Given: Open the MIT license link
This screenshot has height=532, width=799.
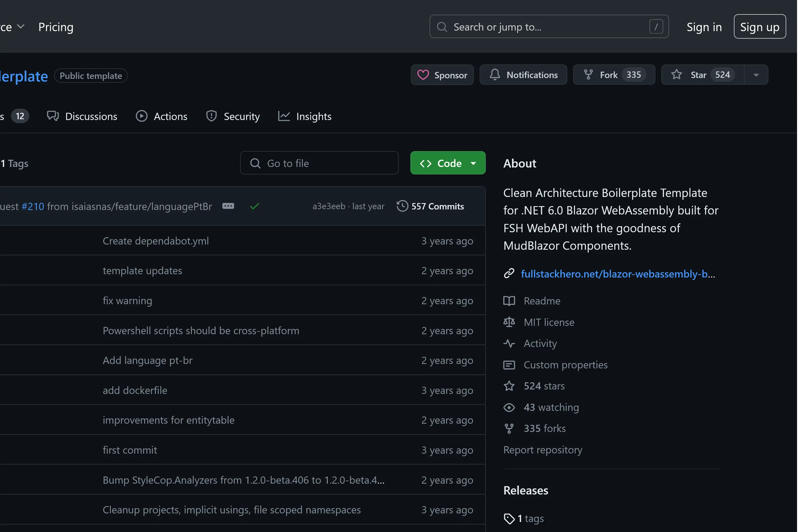Looking at the screenshot, I should tap(549, 322).
